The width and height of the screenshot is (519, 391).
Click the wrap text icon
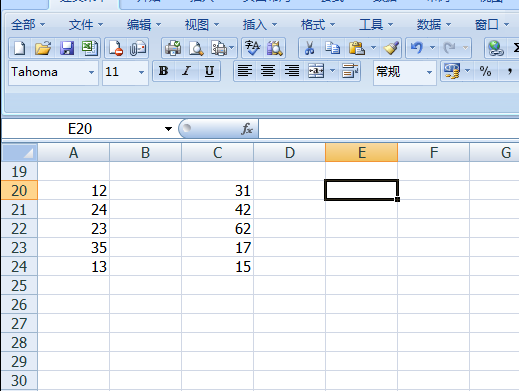click(350, 71)
